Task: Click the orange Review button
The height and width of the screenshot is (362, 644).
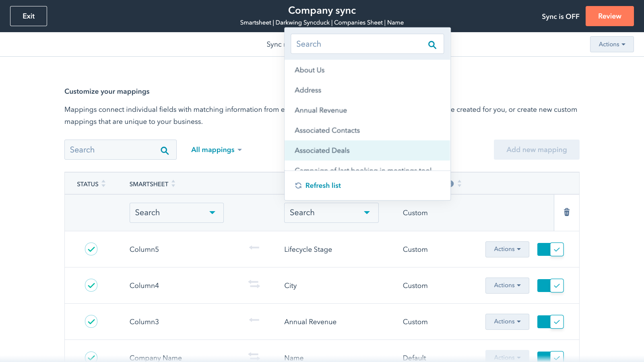Action: pos(609,16)
